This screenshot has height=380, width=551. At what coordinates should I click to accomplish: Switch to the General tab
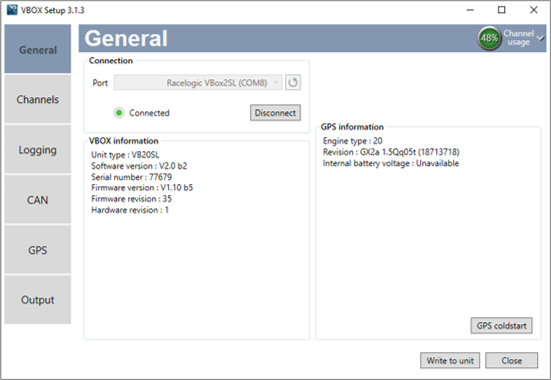click(x=38, y=49)
